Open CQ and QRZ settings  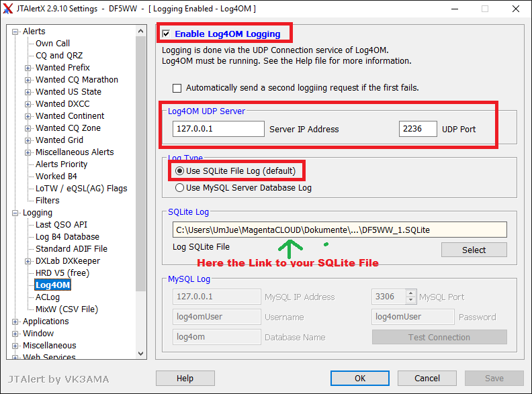point(59,55)
